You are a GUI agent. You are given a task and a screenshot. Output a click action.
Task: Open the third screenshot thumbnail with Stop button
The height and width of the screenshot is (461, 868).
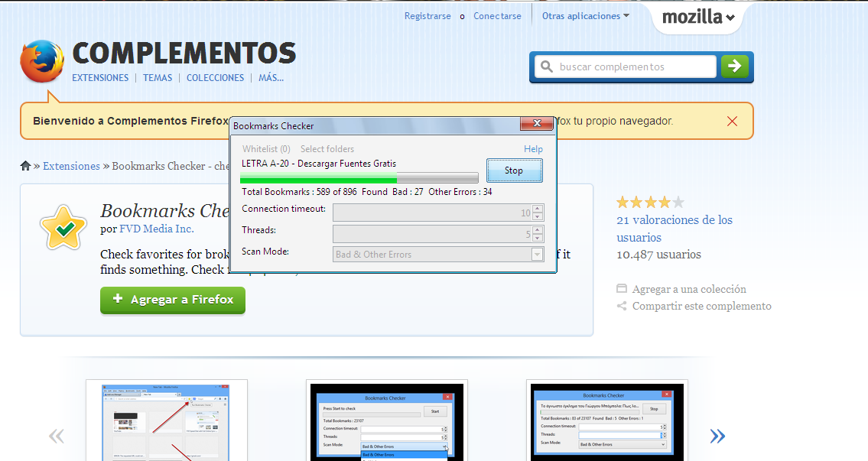(606, 422)
